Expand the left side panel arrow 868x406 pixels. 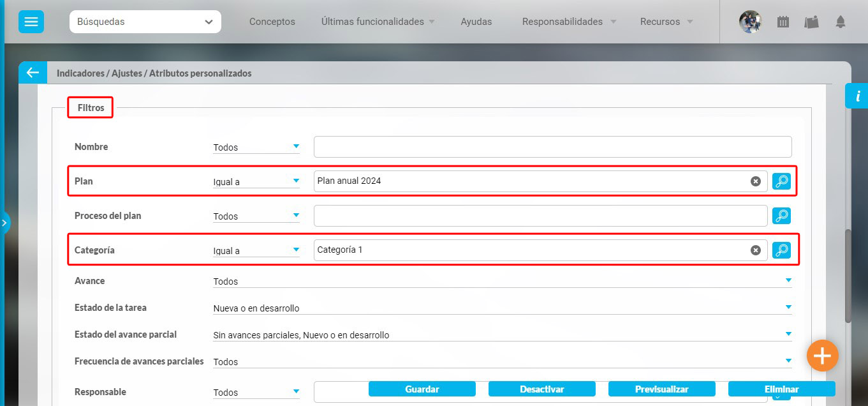[4, 223]
